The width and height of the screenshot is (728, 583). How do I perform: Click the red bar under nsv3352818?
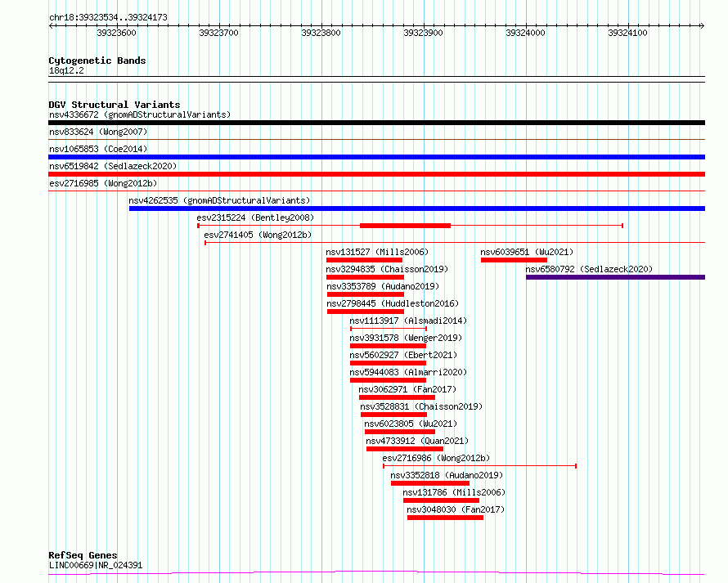[x=430, y=483]
